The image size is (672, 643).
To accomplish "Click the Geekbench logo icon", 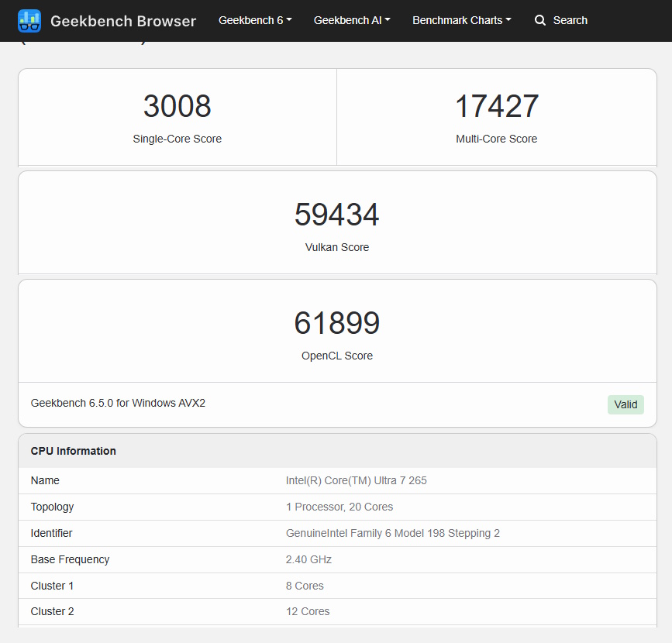I will (x=29, y=21).
